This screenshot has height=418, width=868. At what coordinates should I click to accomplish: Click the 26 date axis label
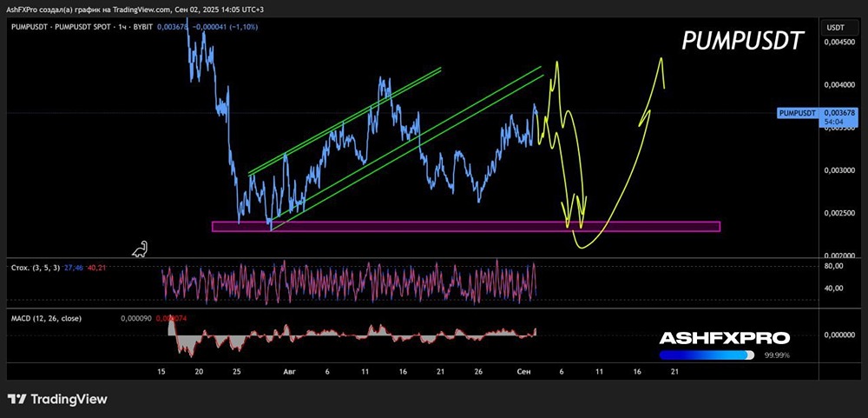click(x=478, y=372)
